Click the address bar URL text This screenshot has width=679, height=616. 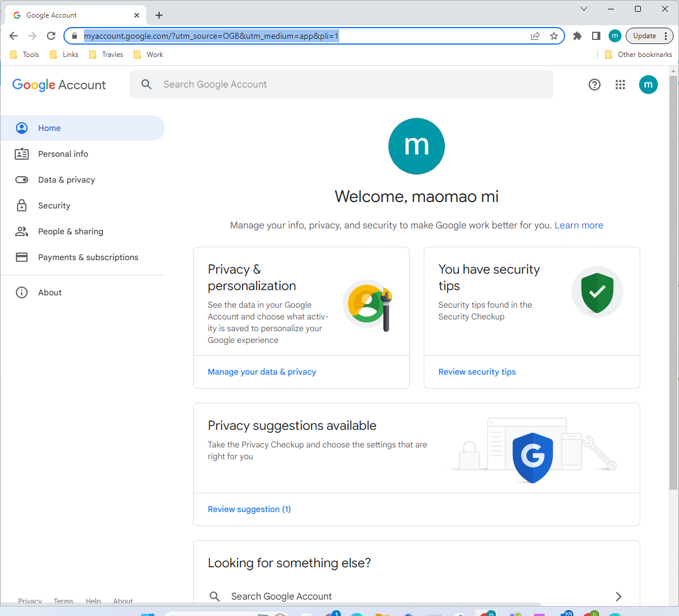[x=211, y=36]
